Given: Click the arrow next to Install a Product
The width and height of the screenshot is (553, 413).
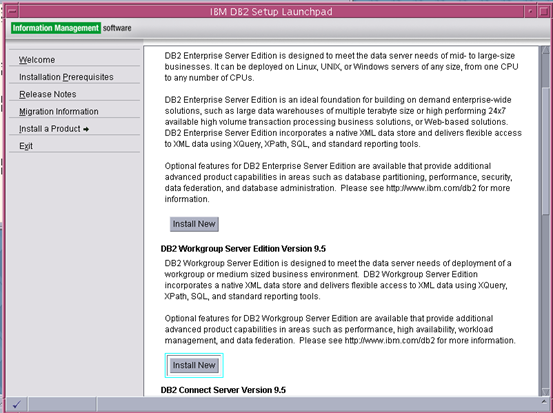Looking at the screenshot, I should [x=86, y=129].
